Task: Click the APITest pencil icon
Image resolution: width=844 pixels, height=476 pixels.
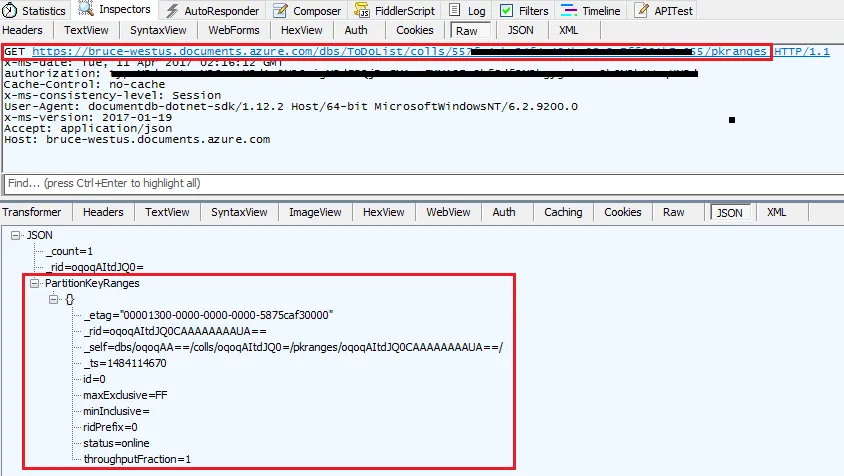Action: tap(642, 10)
